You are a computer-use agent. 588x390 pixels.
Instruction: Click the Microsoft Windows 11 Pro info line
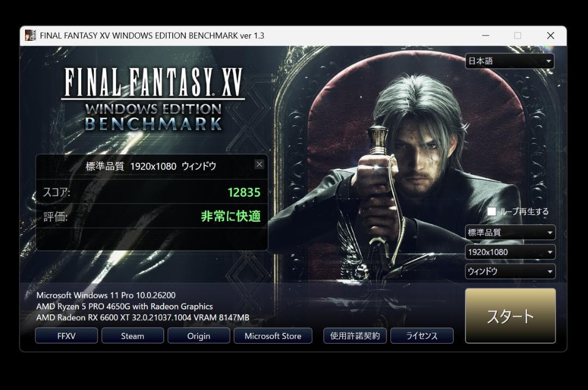[106, 295]
